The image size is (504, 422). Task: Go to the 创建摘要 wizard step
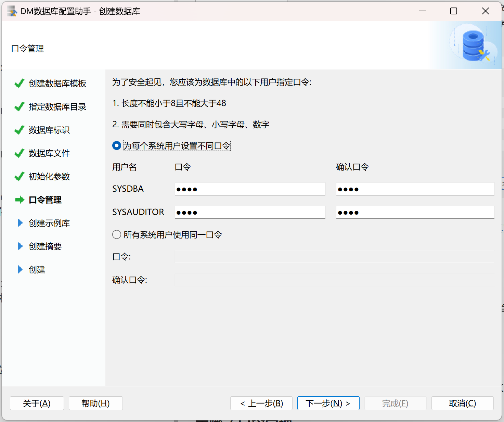(45, 246)
